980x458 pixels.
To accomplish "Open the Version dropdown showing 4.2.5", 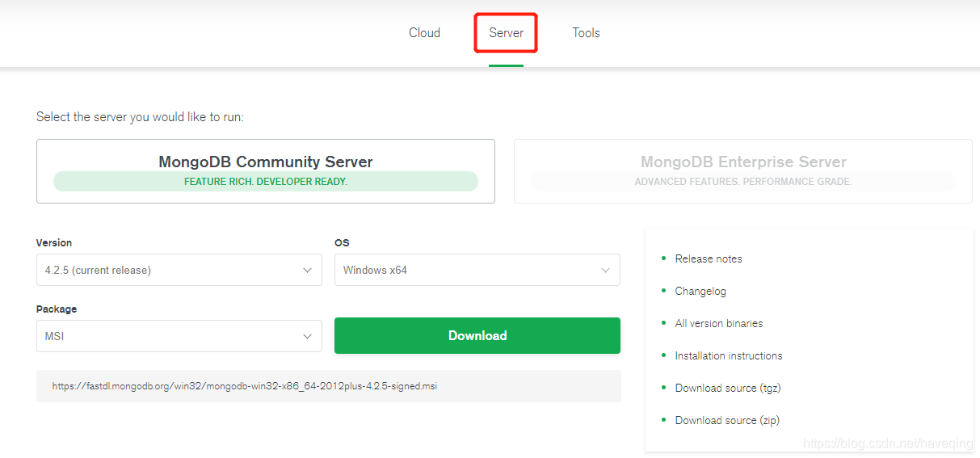I will [x=179, y=270].
